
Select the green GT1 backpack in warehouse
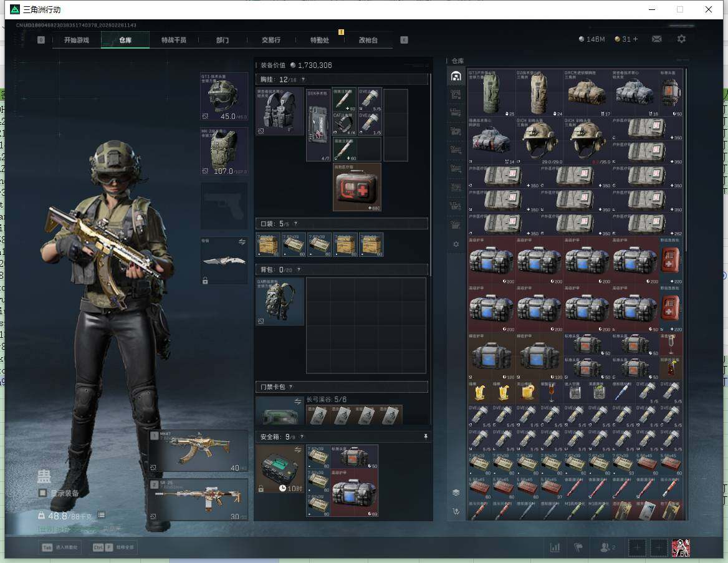491,93
